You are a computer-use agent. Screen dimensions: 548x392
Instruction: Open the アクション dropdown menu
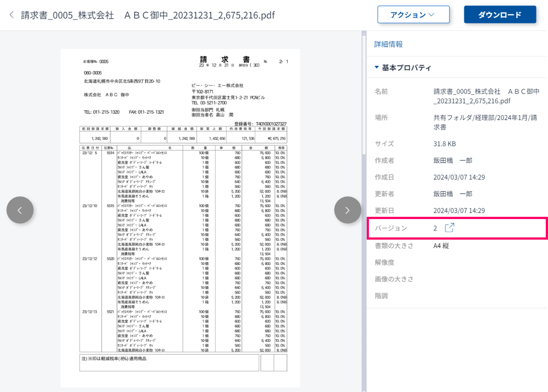pos(413,15)
